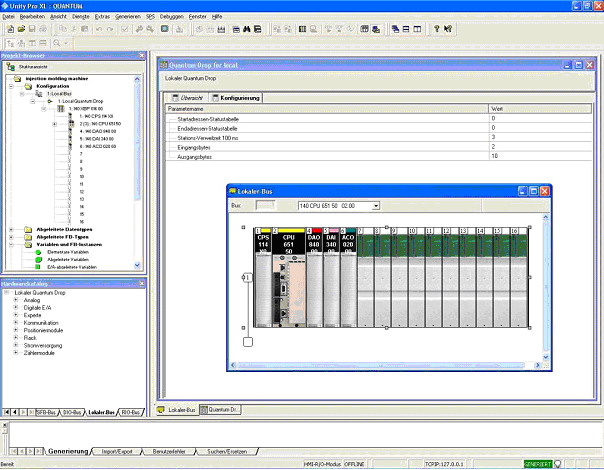Click Projekt-Browser scroll down arrow
This screenshot has height=470, width=604.
coord(138,265)
